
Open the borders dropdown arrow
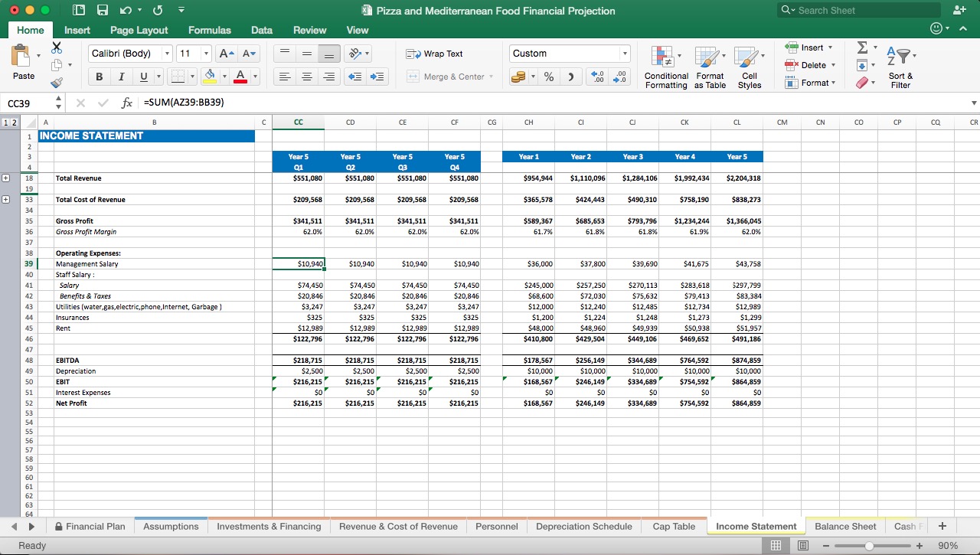(192, 77)
